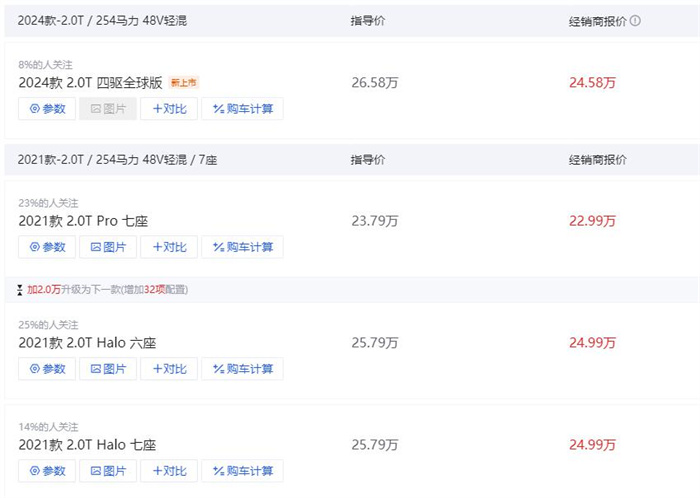This screenshot has width=700, height=498.
Task: View 参数 of 2021款 Halo 七座
Action: (x=47, y=470)
